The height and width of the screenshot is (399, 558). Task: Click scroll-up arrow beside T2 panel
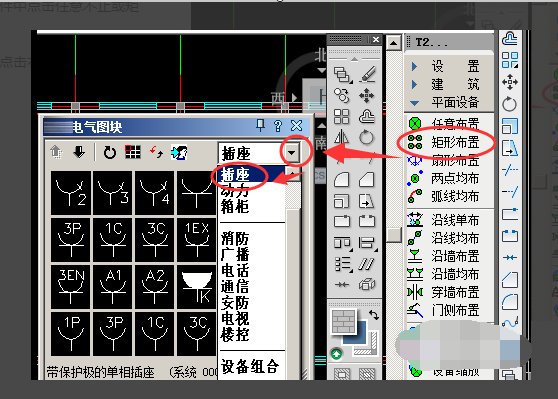tap(394, 43)
